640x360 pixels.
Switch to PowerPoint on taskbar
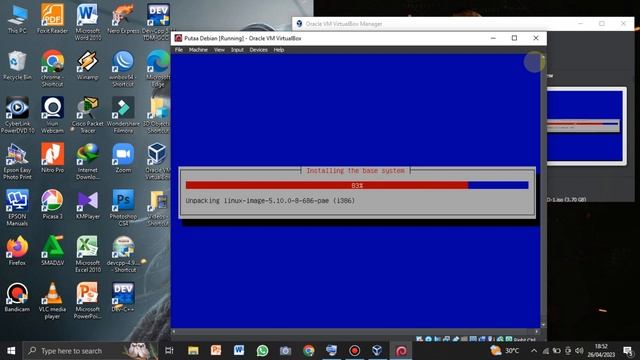pos(216,351)
